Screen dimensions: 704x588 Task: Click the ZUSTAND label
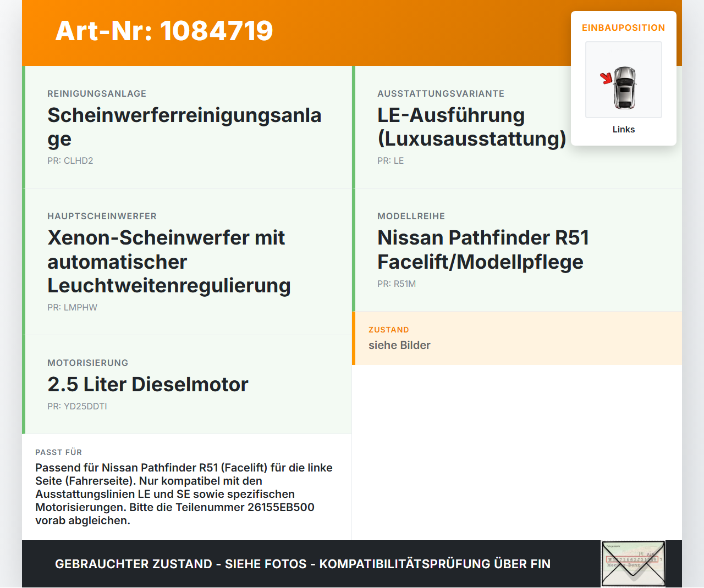click(389, 330)
